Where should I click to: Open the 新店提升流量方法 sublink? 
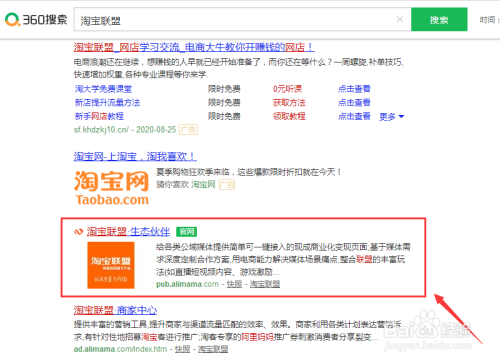pyautogui.click(x=107, y=103)
